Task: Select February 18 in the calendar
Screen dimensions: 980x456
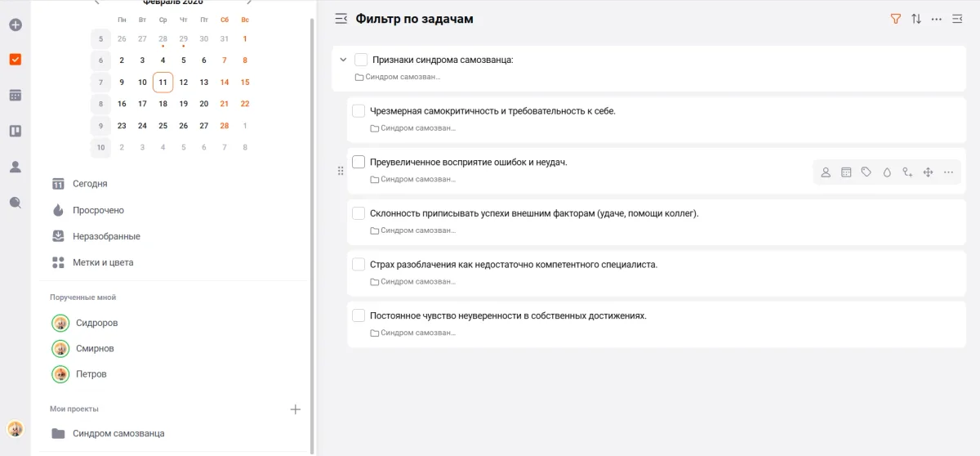Action: (163, 104)
